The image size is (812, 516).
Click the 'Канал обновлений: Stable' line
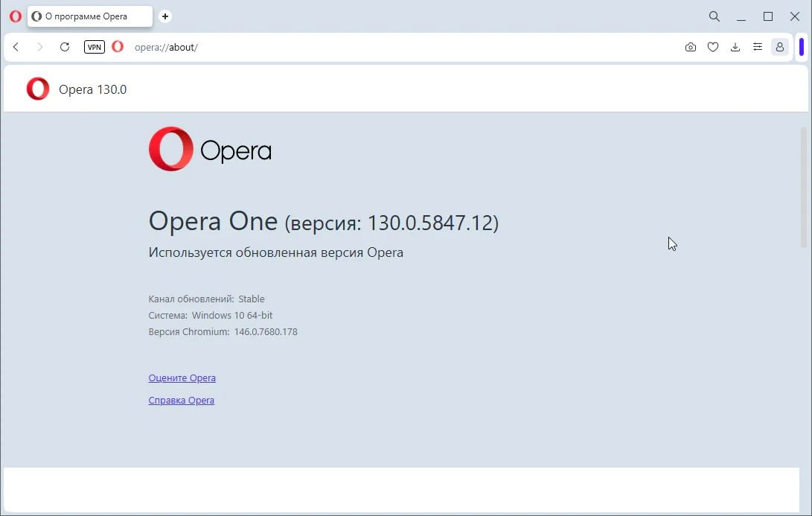click(207, 299)
